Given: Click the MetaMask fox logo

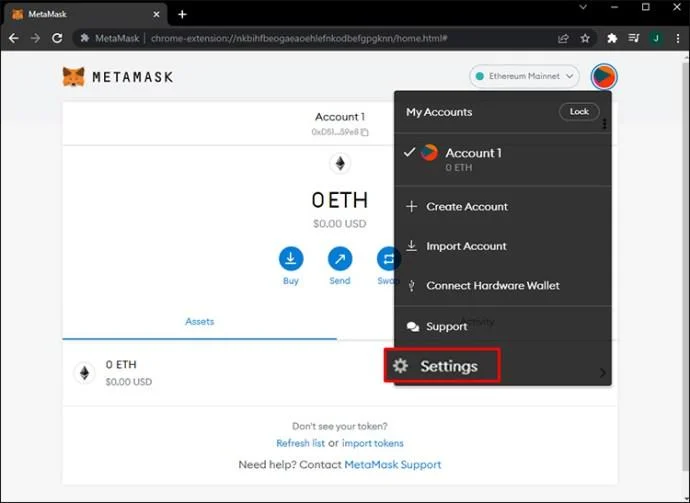Looking at the screenshot, I should click(73, 77).
